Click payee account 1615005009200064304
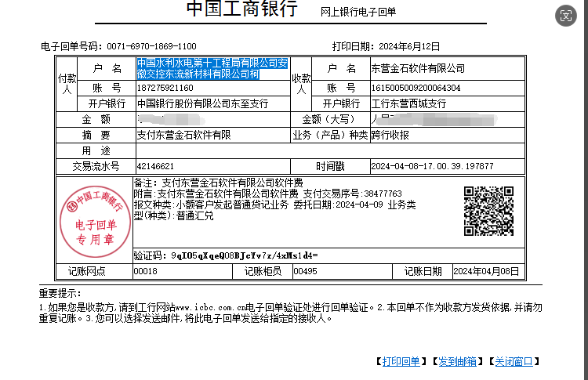The height and width of the screenshot is (380, 588). (x=416, y=88)
